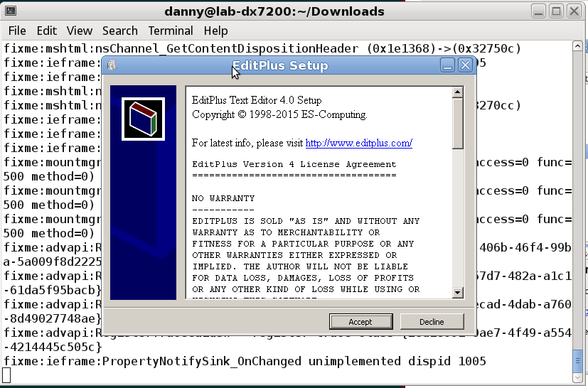Minimize the terminal window
Screen dimensions: 588x388
point(540,11)
